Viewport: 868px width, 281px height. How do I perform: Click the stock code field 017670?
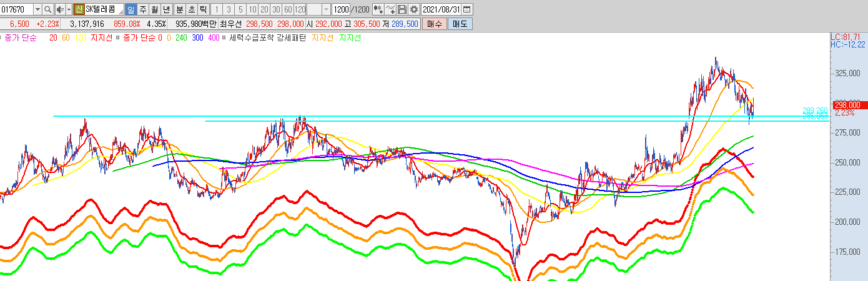tap(17, 9)
